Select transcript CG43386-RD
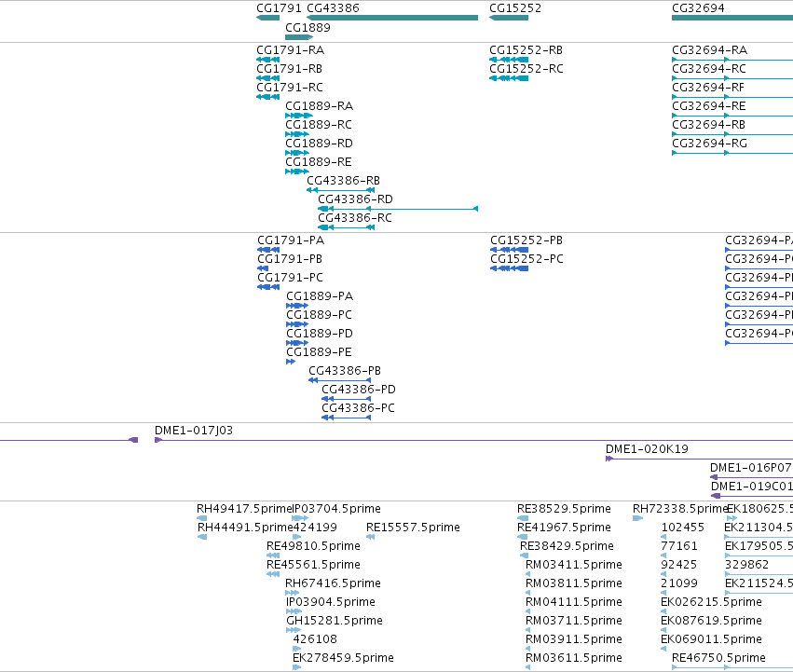Screen dimensions: 793x672 [355, 199]
